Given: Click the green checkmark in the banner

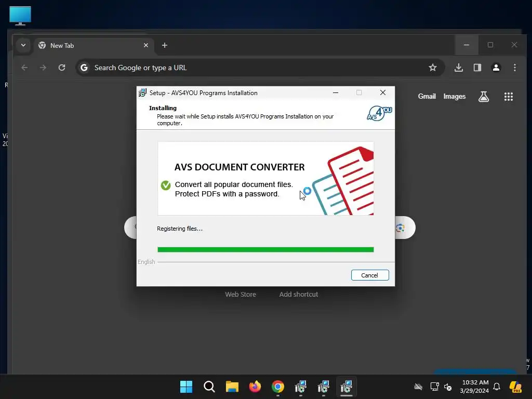Looking at the screenshot, I should [x=166, y=185].
